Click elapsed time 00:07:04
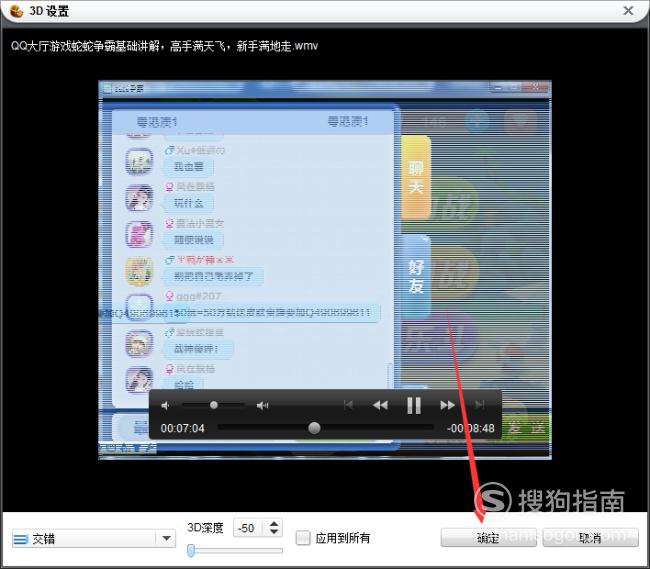 [x=182, y=428]
